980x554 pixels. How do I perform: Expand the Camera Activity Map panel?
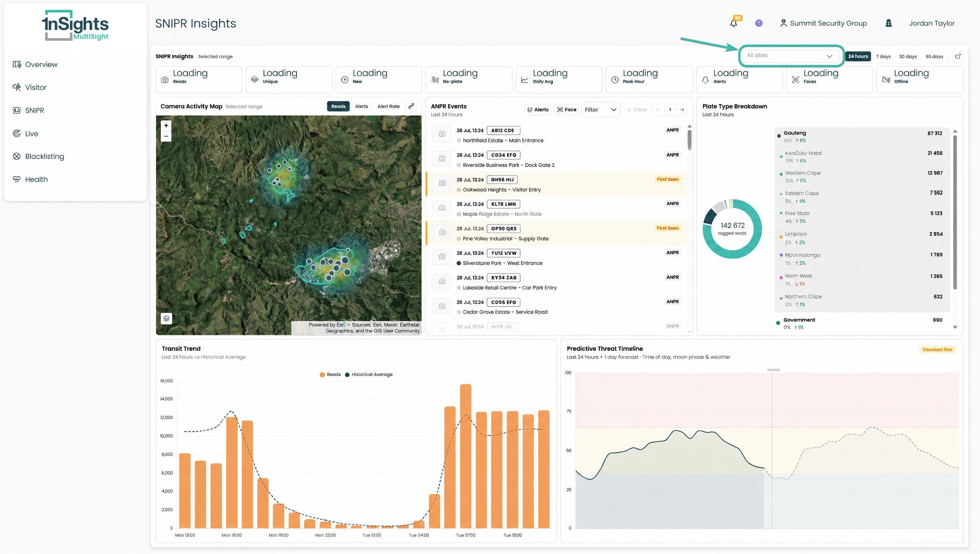coord(411,106)
